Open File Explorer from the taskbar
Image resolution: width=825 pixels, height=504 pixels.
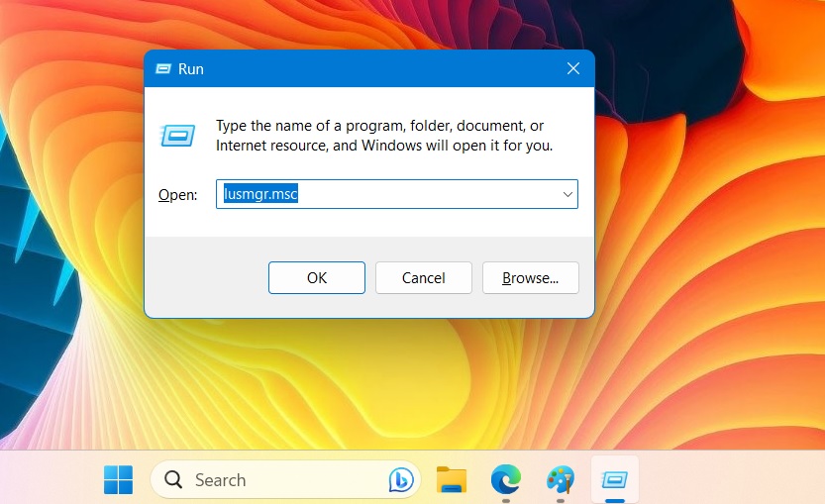click(452, 480)
